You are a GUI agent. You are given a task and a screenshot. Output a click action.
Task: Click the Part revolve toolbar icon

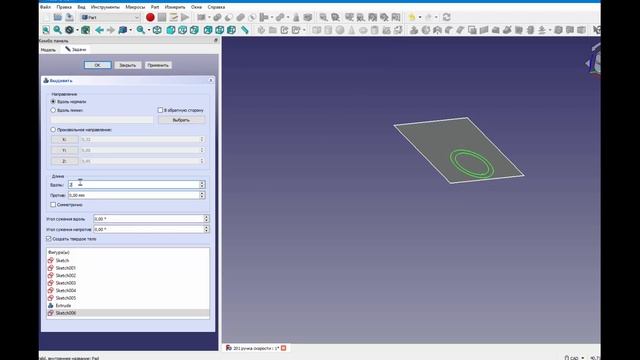[x=426, y=30]
